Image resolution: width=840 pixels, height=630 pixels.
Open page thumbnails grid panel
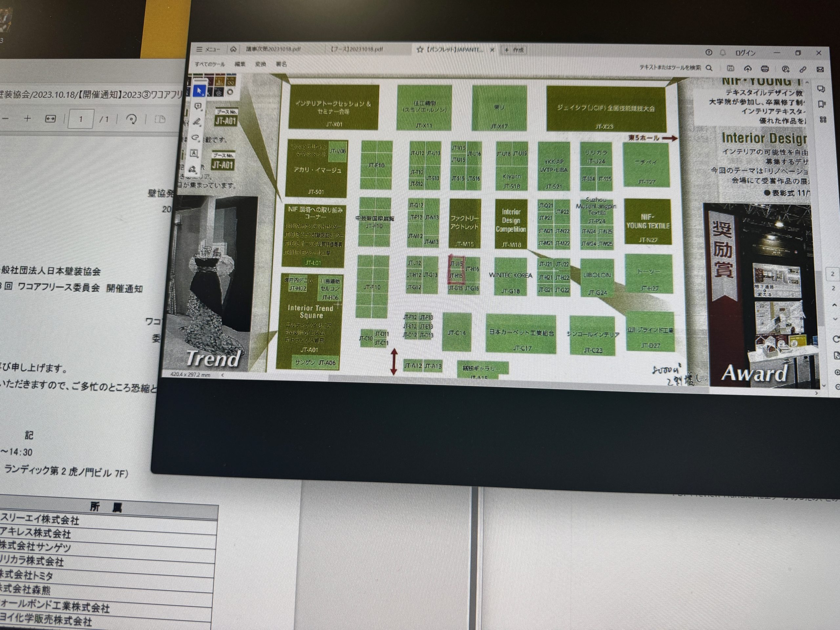click(x=823, y=120)
